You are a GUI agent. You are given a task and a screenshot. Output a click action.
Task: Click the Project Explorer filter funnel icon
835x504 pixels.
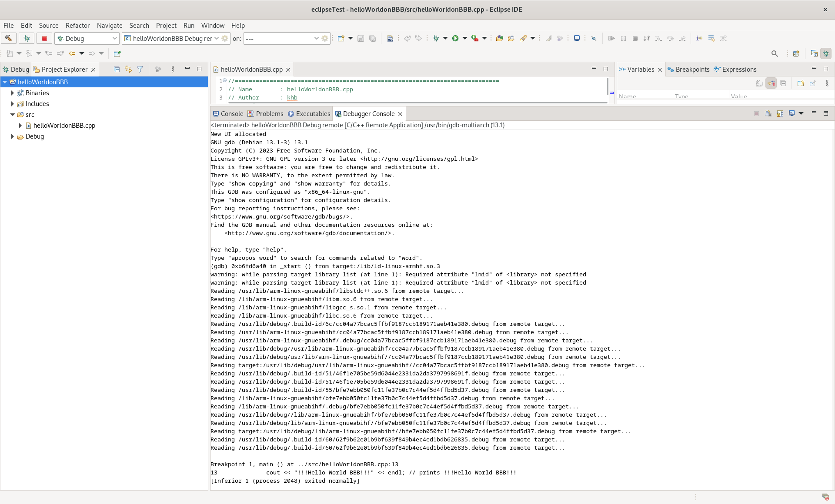pyautogui.click(x=140, y=69)
